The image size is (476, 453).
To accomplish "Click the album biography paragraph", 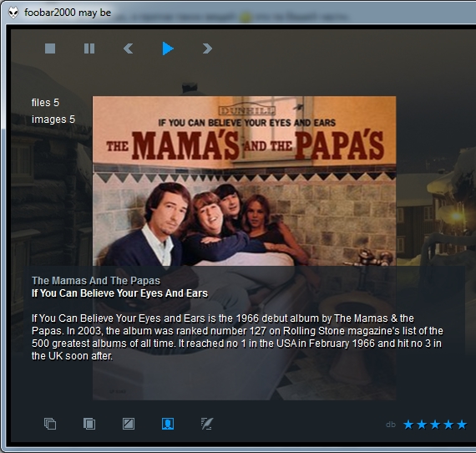I will click(237, 337).
